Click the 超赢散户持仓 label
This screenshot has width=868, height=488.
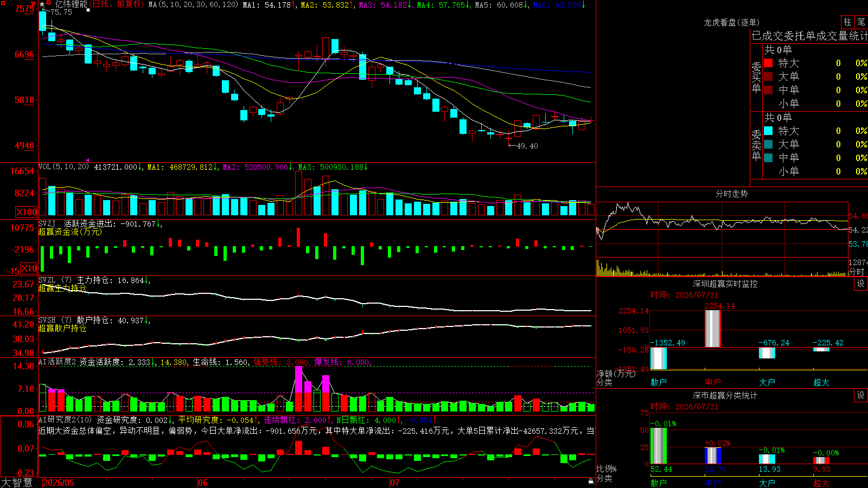click(62, 328)
